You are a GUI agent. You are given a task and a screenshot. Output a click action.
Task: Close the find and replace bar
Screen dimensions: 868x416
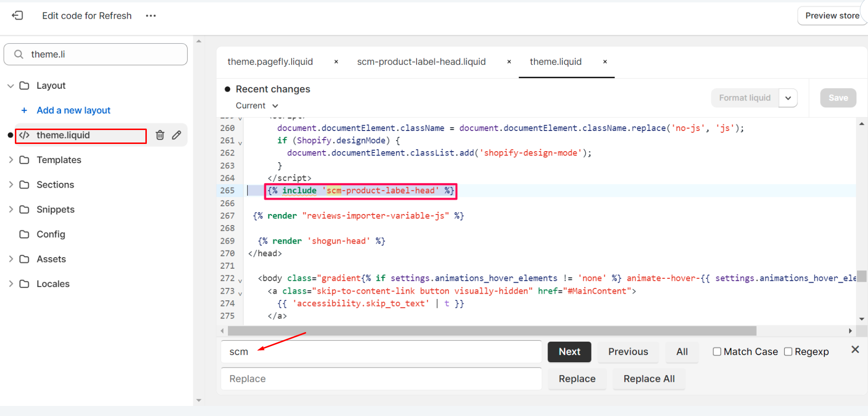tap(855, 350)
